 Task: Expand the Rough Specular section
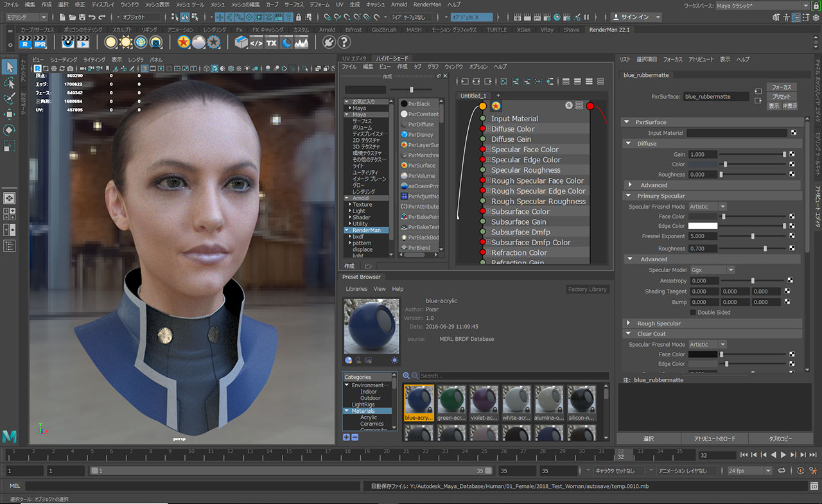tap(628, 324)
